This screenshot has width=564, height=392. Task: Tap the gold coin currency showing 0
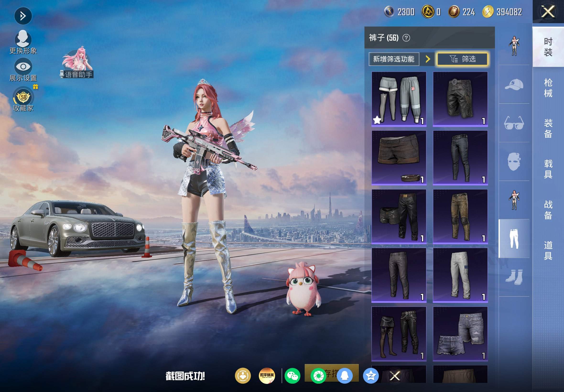(428, 12)
